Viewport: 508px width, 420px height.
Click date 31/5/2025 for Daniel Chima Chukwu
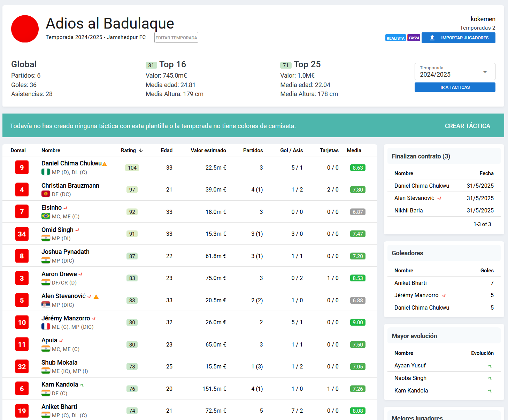coord(480,186)
